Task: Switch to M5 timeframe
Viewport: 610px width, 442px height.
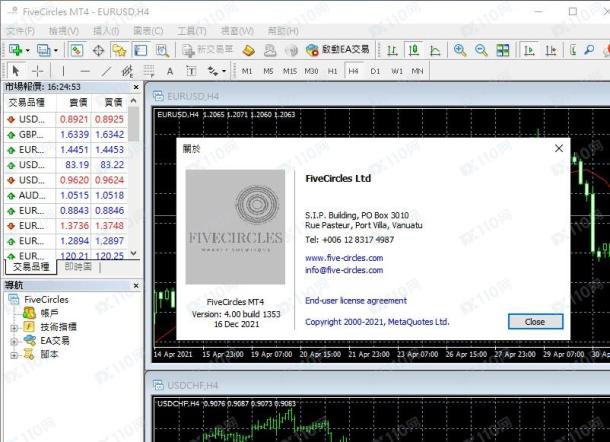Action: (268, 71)
